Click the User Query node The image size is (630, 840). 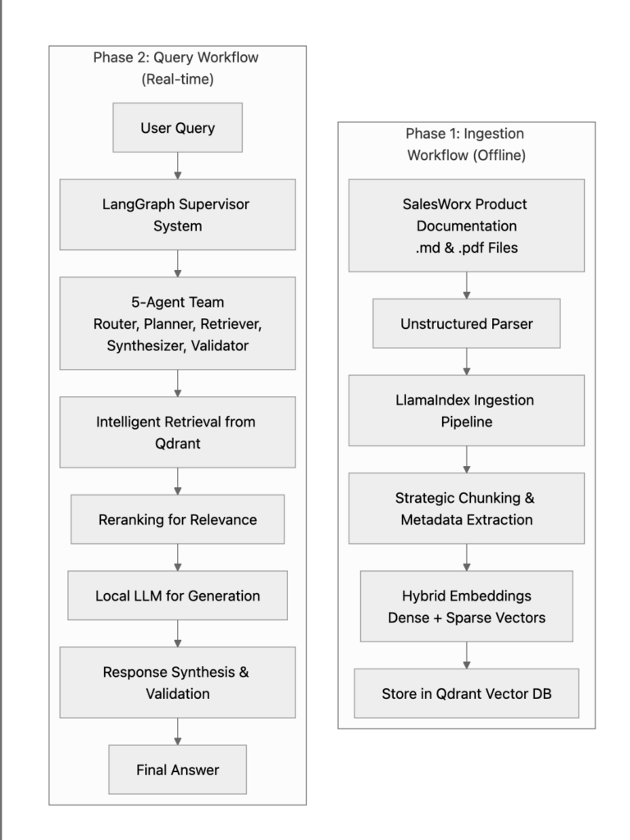click(177, 127)
